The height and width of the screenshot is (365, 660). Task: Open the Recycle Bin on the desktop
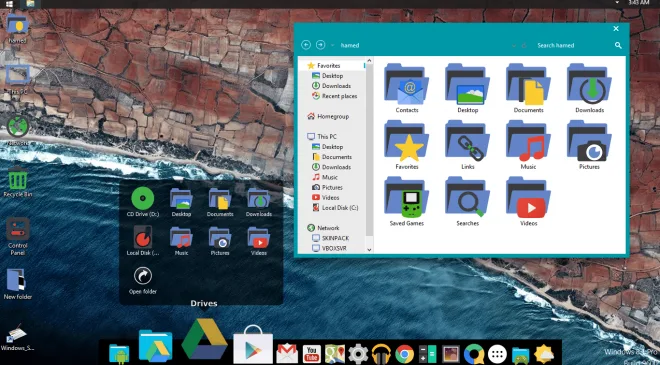[18, 182]
